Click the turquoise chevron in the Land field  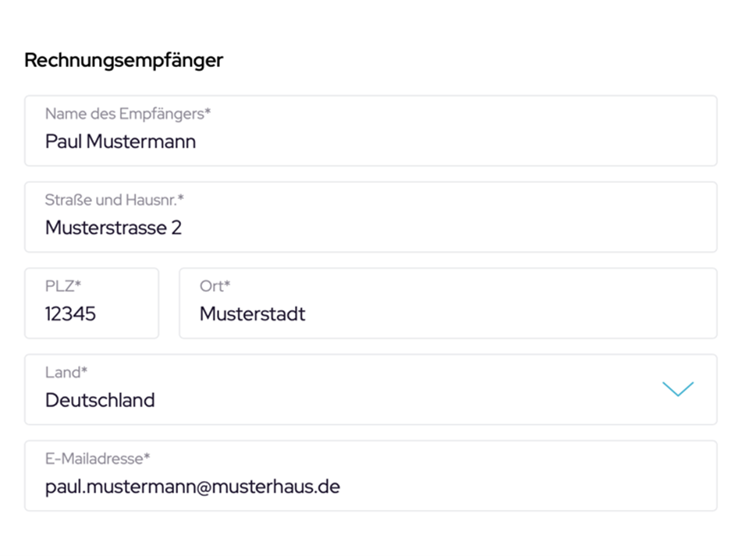click(x=677, y=389)
